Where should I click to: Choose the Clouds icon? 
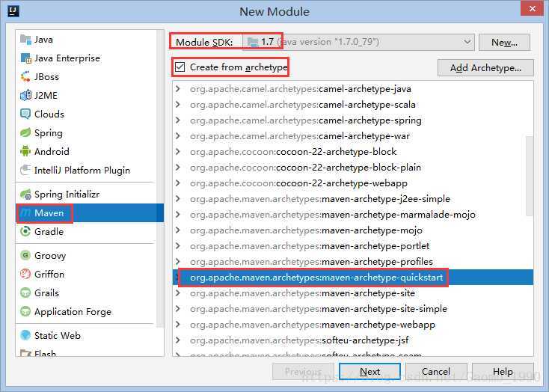(x=25, y=114)
